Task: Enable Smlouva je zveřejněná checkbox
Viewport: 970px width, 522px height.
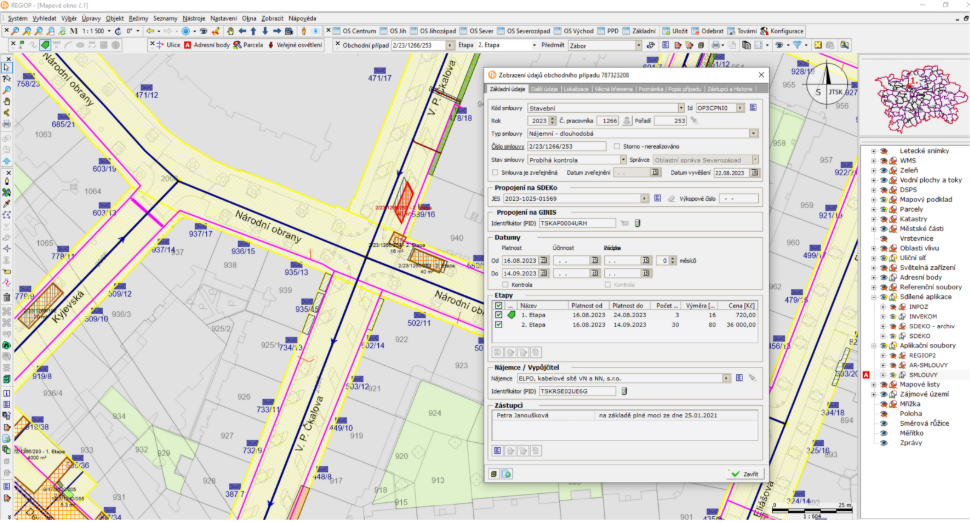Action: (x=497, y=172)
